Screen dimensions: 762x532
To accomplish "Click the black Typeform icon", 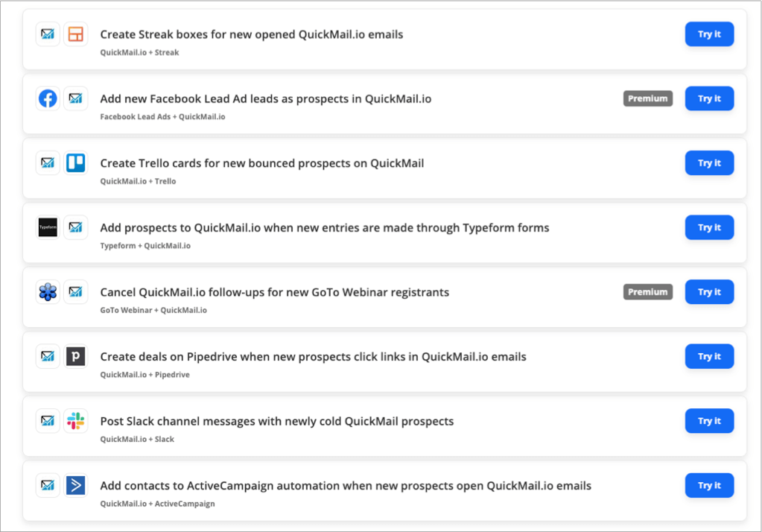I will click(x=48, y=227).
